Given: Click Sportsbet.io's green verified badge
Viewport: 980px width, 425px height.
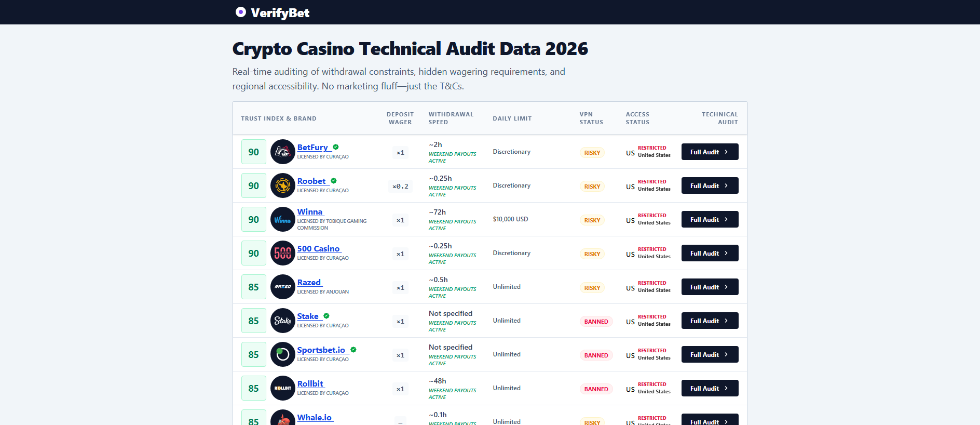Looking at the screenshot, I should pyautogui.click(x=353, y=350).
